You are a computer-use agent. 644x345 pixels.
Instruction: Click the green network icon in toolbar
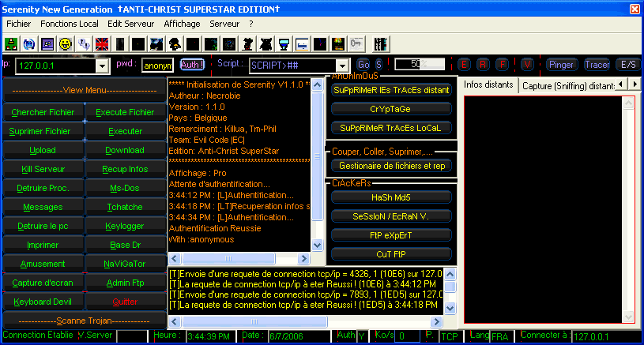tap(11, 43)
